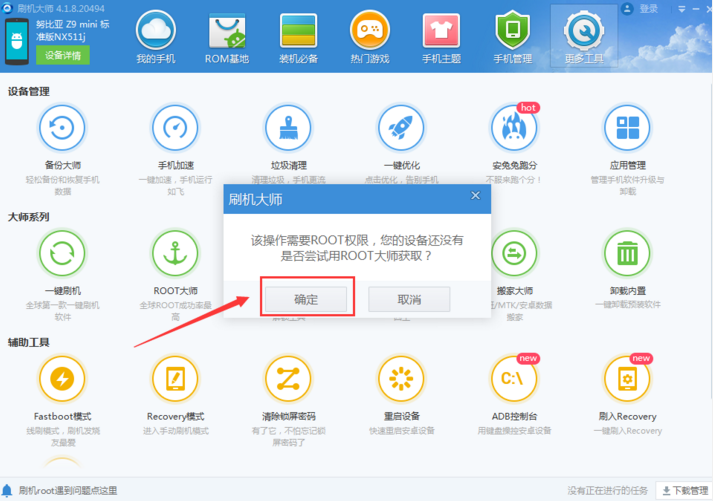Viewport: 713px width, 501px height.
Task: Launch 手机加速 speedometer icon
Action: (175, 128)
